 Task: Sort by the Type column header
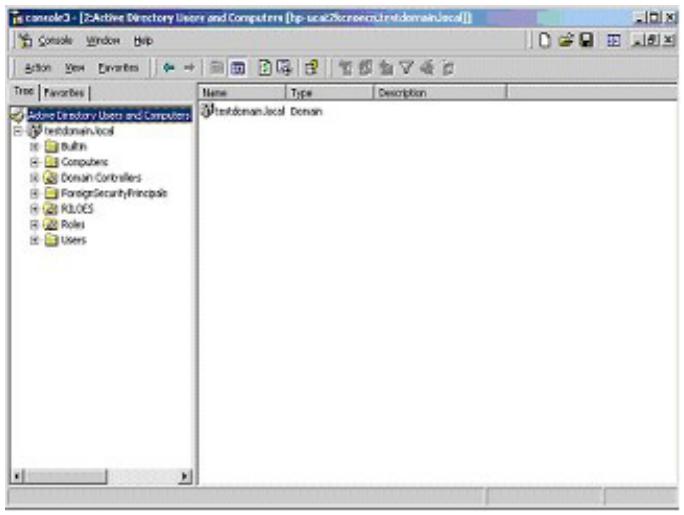point(330,92)
